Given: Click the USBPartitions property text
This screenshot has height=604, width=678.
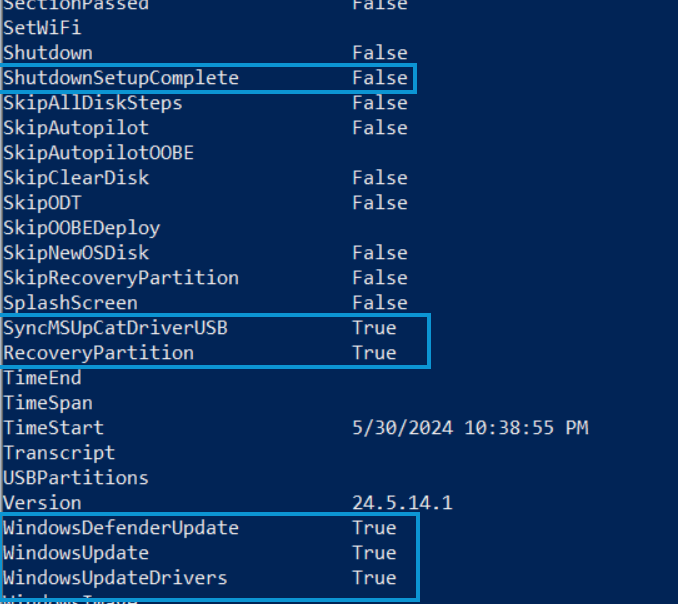Looking at the screenshot, I should tap(76, 478).
